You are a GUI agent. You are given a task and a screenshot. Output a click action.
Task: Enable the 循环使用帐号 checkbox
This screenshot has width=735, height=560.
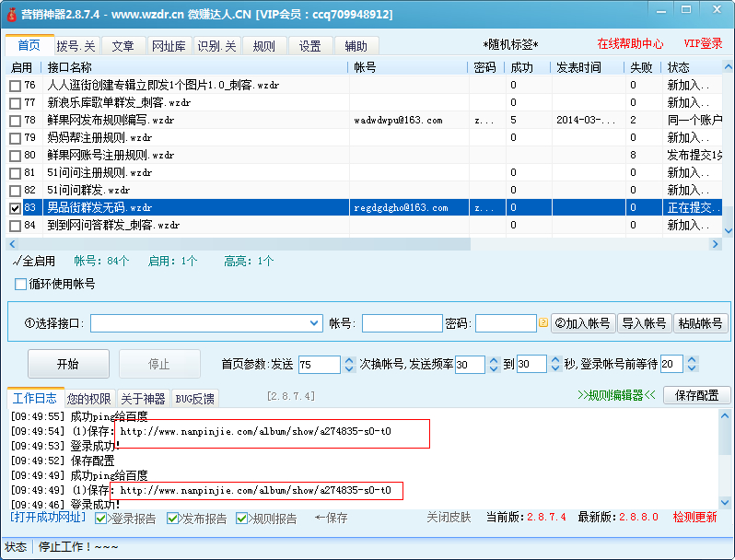tap(21, 284)
